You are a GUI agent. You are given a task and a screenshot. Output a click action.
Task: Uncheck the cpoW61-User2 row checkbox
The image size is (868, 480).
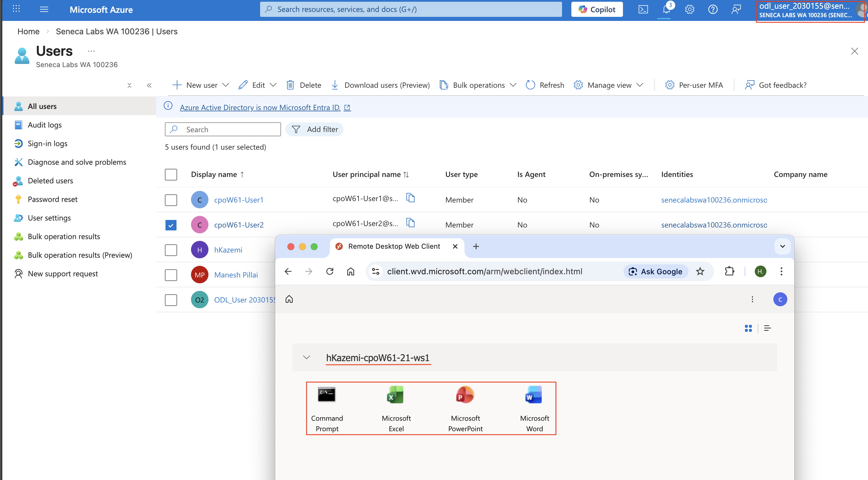(171, 225)
